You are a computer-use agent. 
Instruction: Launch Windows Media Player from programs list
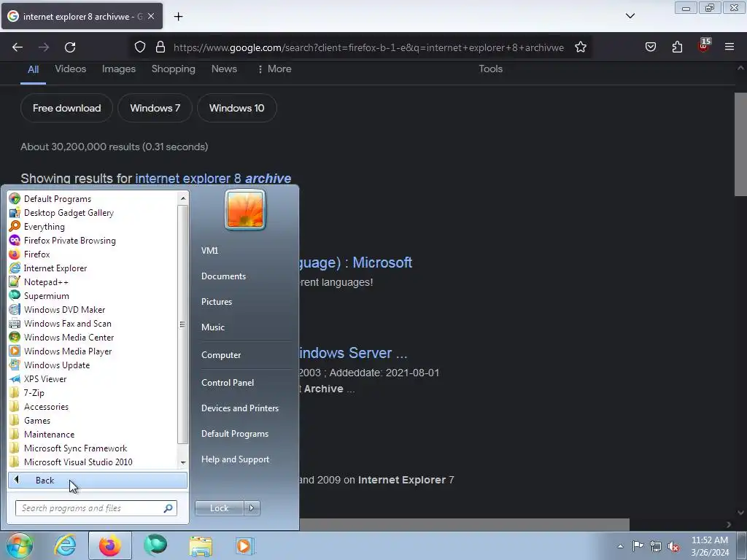(68, 351)
